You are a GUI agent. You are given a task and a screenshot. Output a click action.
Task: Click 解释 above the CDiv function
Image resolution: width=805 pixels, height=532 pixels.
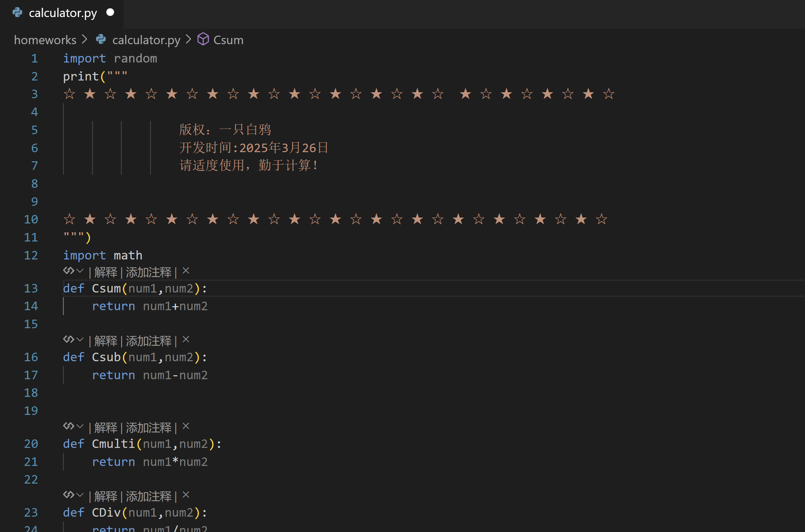(x=105, y=497)
